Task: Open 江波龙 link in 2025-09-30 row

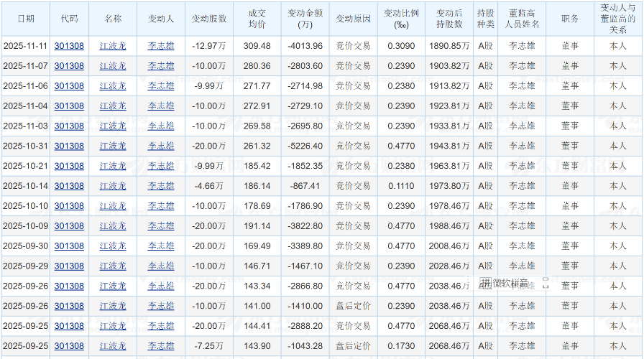Action: pos(113,246)
